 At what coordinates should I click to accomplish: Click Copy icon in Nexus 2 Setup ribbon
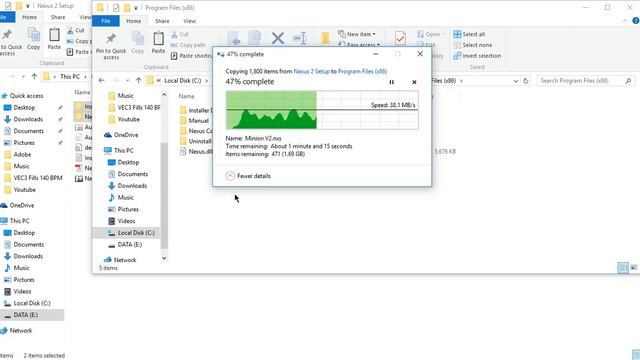point(33,39)
